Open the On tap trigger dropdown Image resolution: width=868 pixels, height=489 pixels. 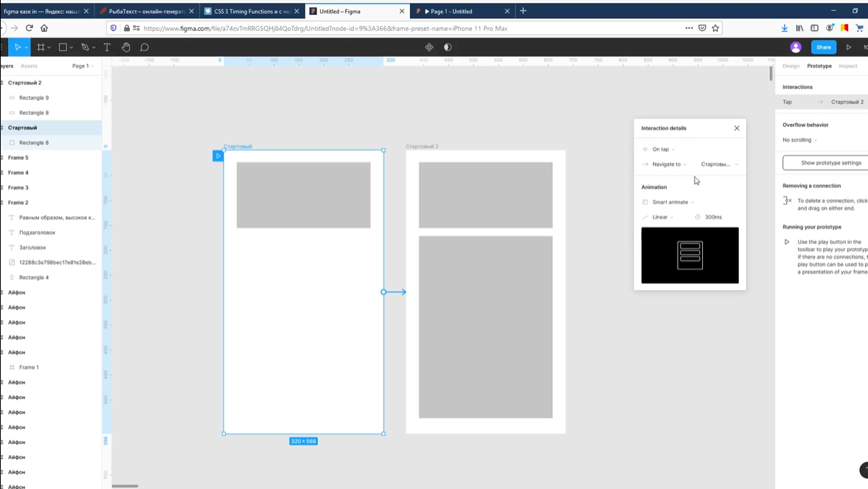[663, 149]
